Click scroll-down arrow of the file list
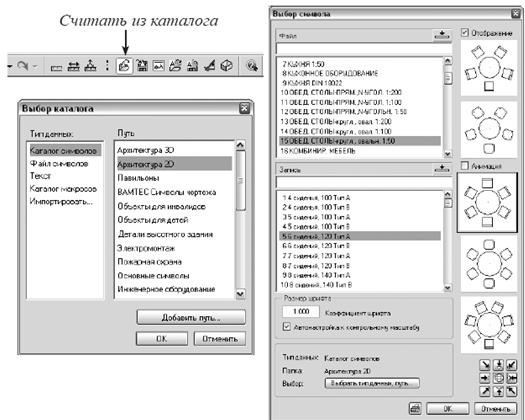Image resolution: width=525 pixels, height=420 pixels. click(448, 154)
